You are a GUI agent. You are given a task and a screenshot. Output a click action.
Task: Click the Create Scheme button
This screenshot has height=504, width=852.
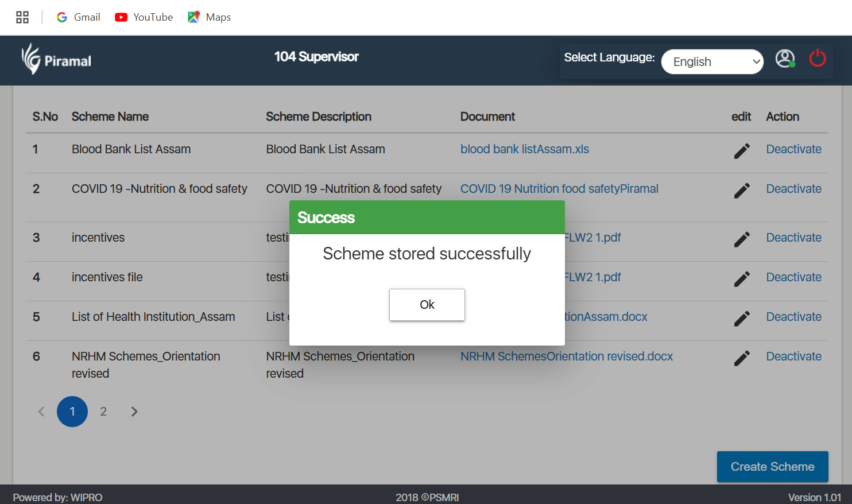(x=772, y=467)
